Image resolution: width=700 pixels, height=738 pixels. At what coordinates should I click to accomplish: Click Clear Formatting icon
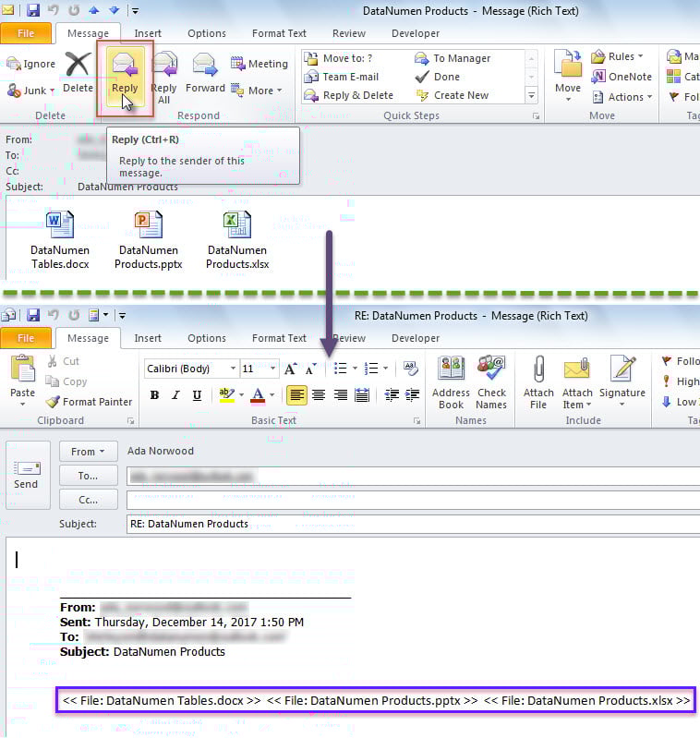click(x=410, y=368)
